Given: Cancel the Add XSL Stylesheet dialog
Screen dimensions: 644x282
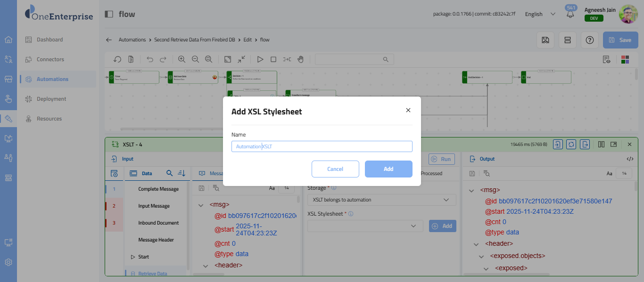Looking at the screenshot, I should coord(335,169).
